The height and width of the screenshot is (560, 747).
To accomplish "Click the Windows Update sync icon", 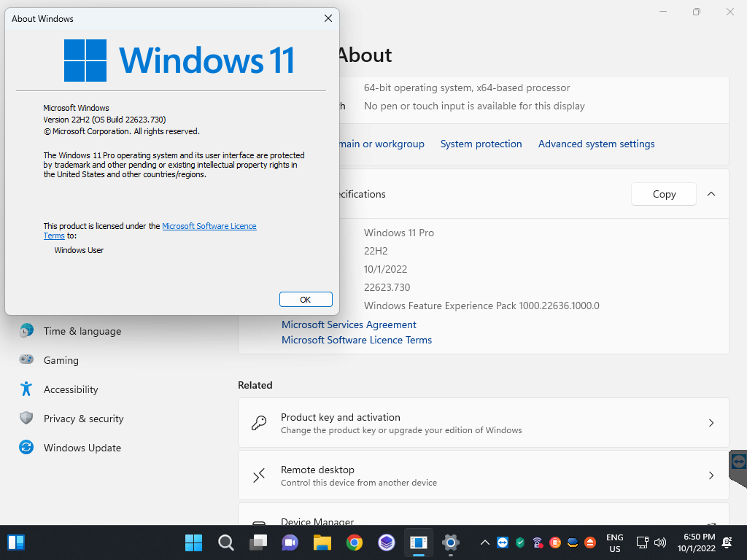I will 26,447.
